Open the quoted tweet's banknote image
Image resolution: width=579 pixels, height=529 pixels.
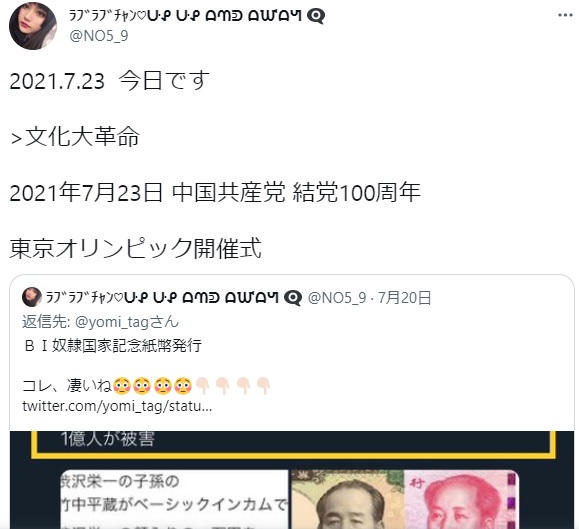point(292,480)
